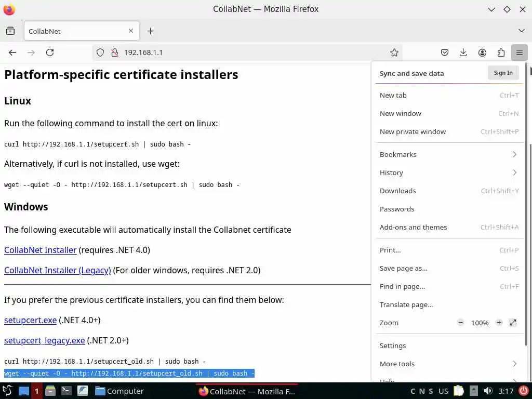The width and height of the screenshot is (532, 399).
Task: Open the clock showing 3:17
Action: coord(506,391)
